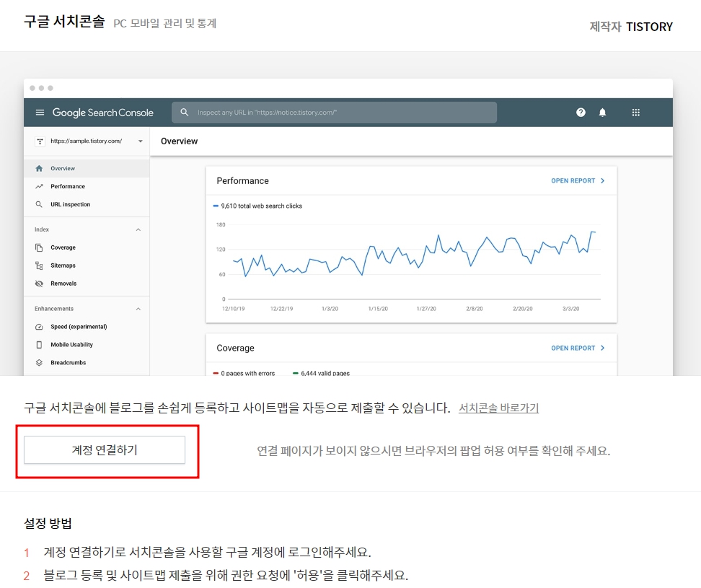Click the Google Search Console logo

103,113
